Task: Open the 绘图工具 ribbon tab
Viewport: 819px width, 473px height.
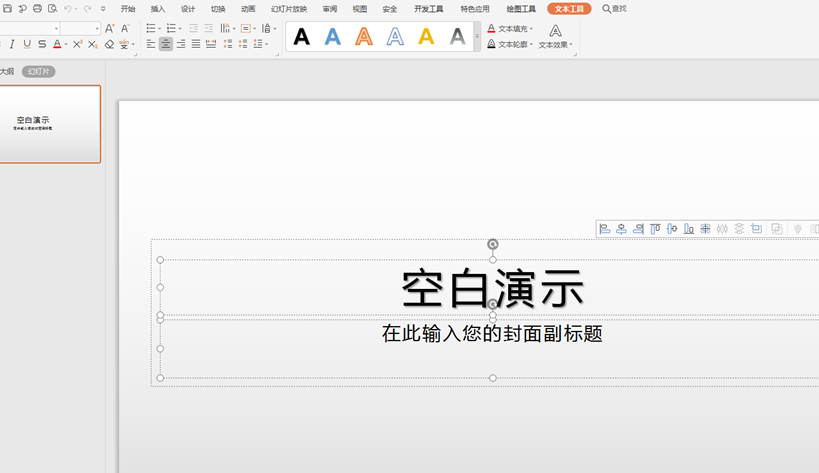Action: coord(521,9)
